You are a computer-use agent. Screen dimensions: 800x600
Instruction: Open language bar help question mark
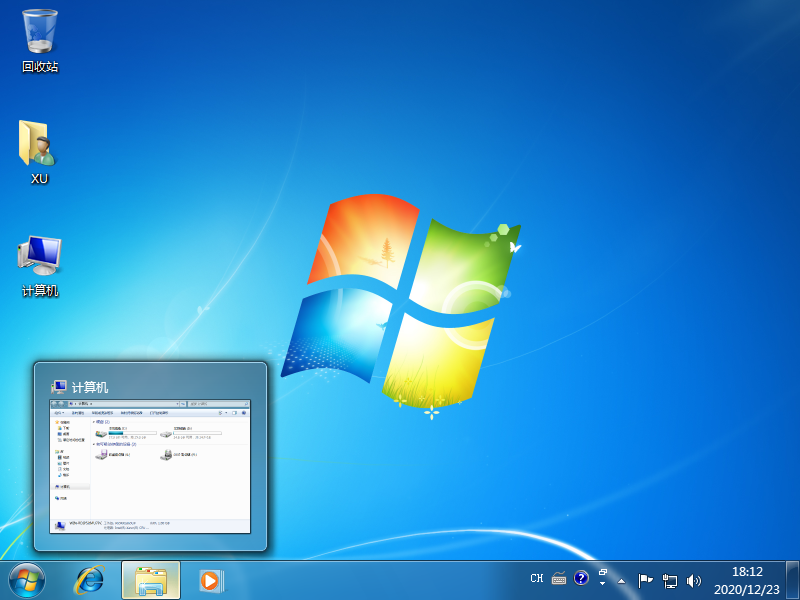[x=581, y=579]
